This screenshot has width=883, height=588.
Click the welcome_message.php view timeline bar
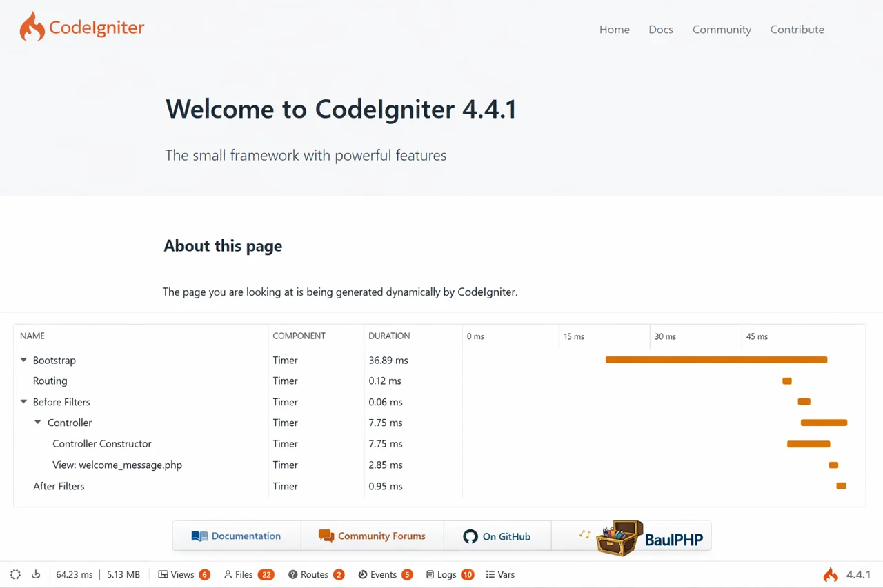[833, 465]
